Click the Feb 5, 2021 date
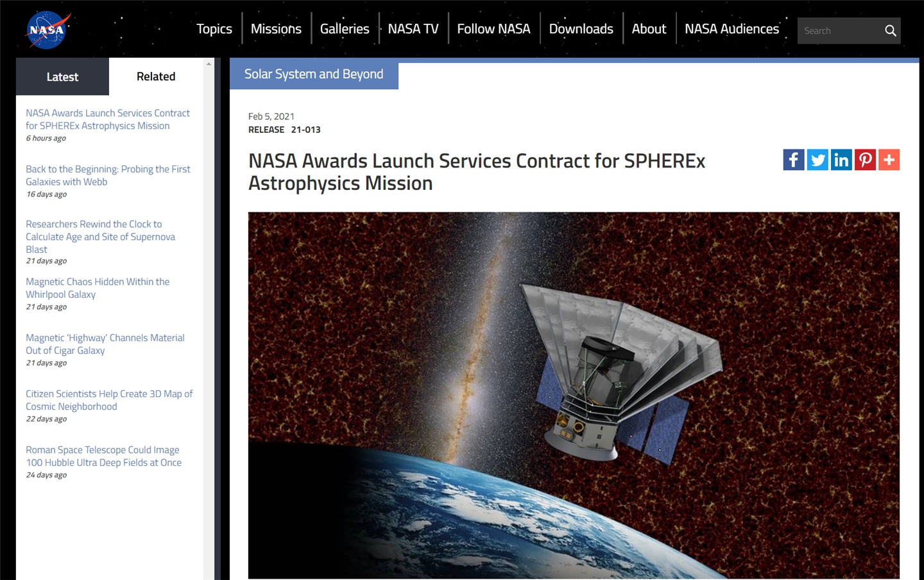The width and height of the screenshot is (924, 580). (271, 116)
